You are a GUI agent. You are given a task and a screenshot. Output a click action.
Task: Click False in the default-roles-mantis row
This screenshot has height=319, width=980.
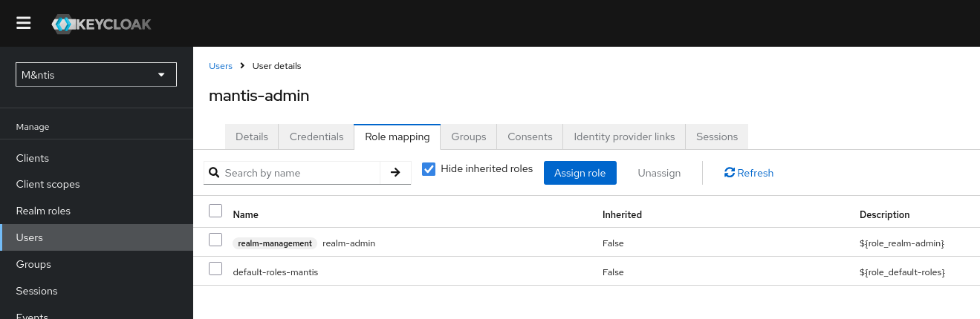[x=613, y=272]
